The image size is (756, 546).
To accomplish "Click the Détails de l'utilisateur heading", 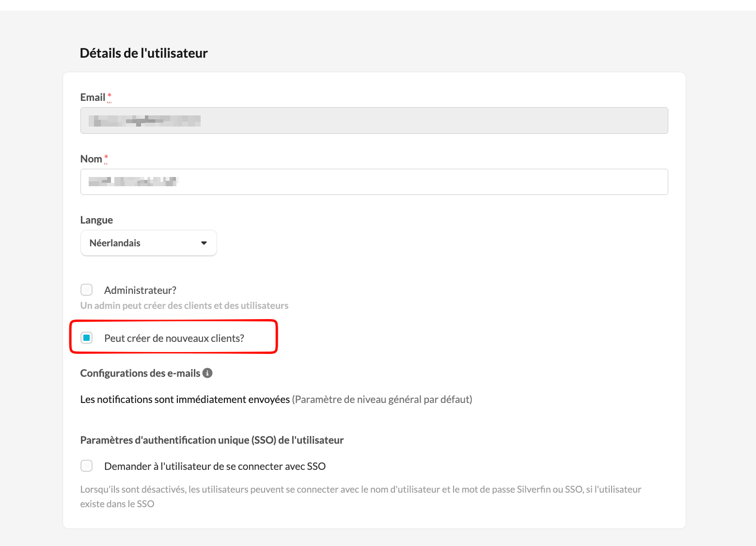I will [143, 53].
